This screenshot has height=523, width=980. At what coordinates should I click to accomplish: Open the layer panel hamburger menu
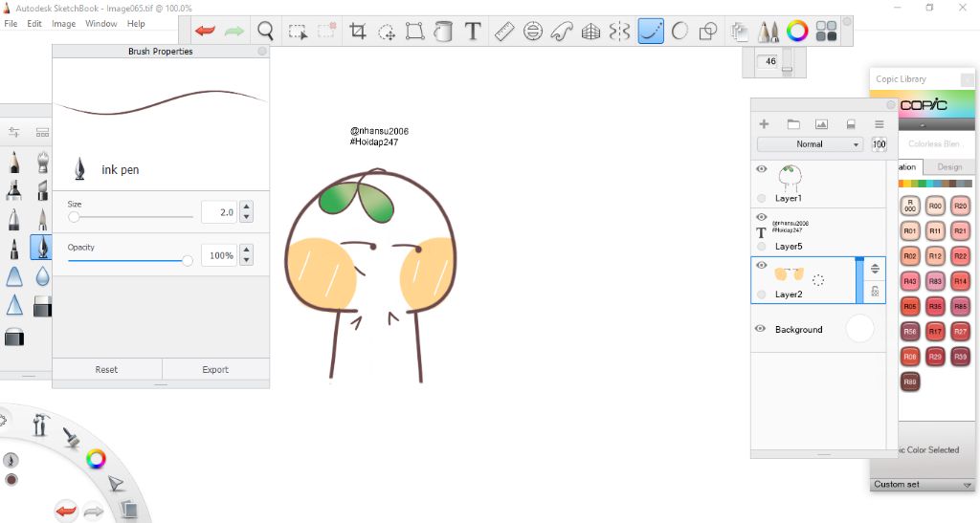[x=879, y=124]
